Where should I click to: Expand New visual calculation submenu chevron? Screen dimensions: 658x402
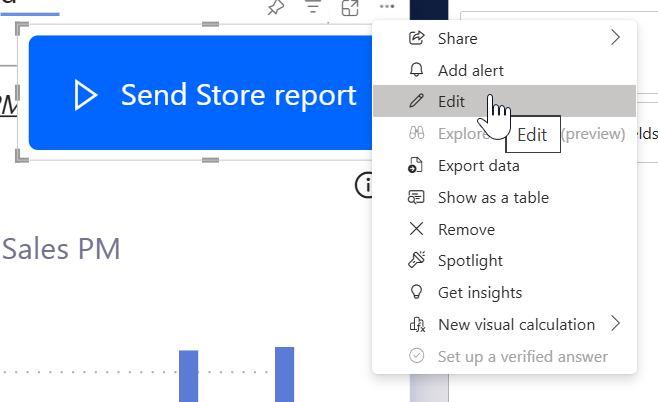pyautogui.click(x=616, y=324)
